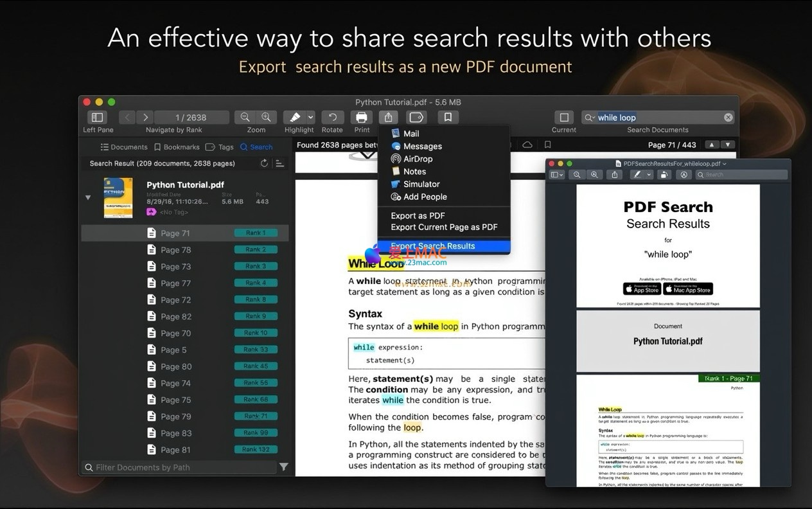Refresh search results with reload icon

click(264, 163)
